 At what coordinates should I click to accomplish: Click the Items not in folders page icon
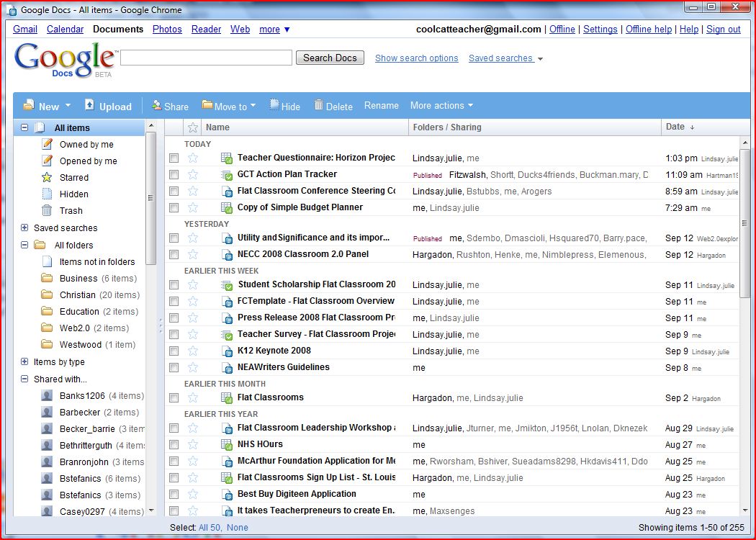pos(48,261)
